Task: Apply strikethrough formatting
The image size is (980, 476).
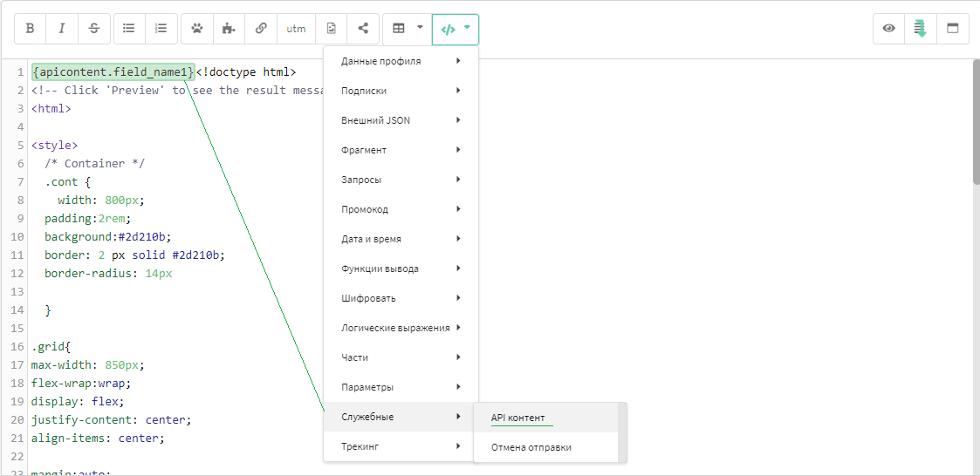Action: click(x=94, y=29)
